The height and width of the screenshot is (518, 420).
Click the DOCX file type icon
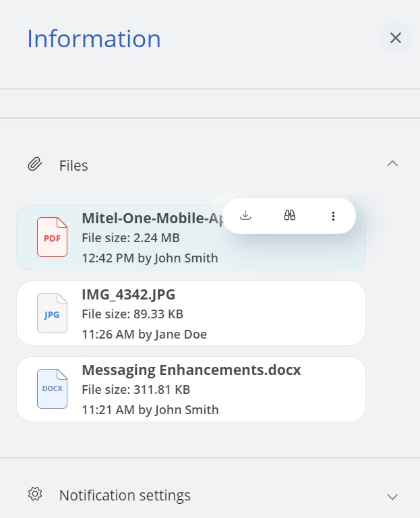(x=52, y=389)
